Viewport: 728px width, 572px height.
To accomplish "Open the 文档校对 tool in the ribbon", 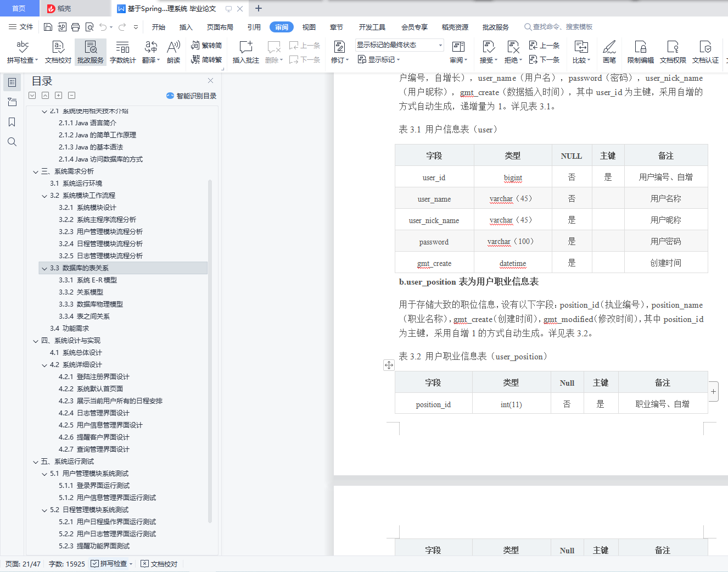I will pos(58,52).
